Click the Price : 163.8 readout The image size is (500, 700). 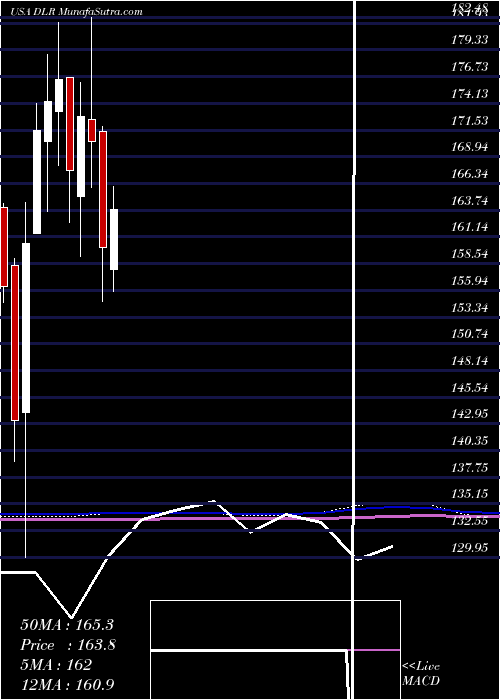point(68,645)
